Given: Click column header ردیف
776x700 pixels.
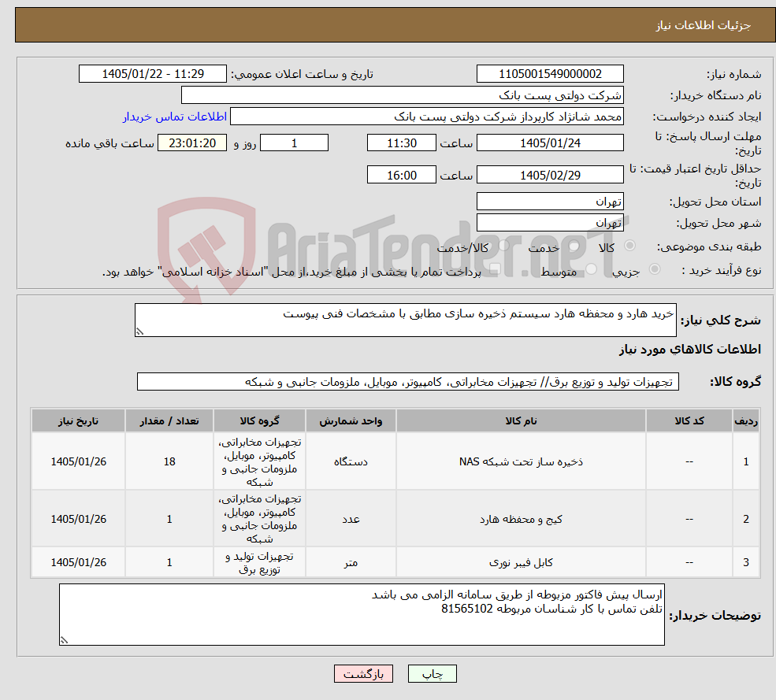Looking at the screenshot, I should tap(746, 420).
